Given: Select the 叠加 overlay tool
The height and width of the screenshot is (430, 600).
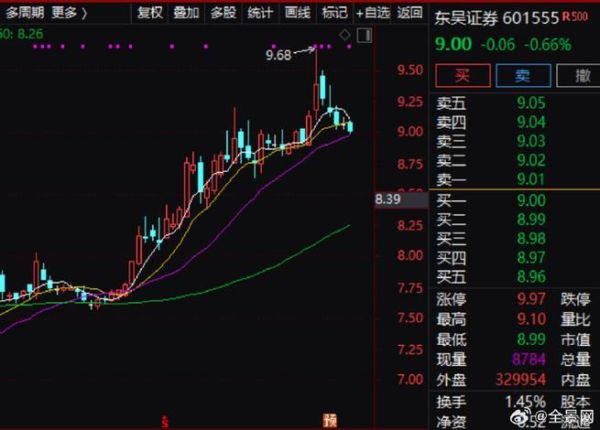Looking at the screenshot, I should (x=186, y=13).
